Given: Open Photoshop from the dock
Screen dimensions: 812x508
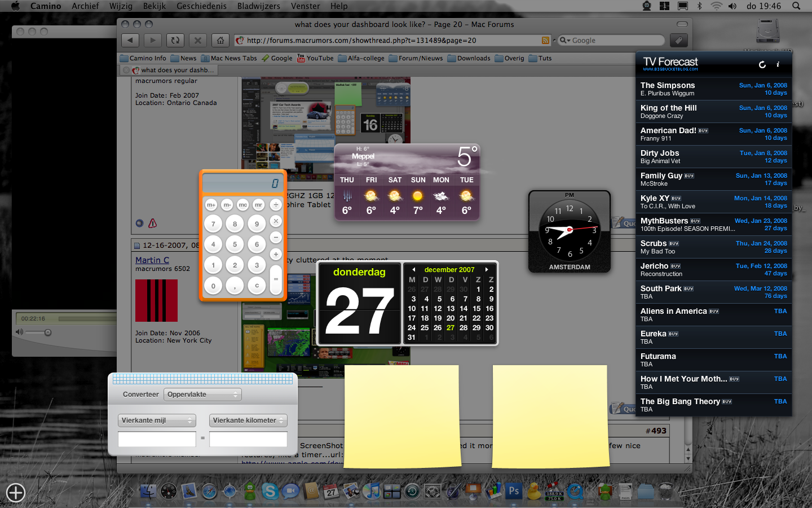Looking at the screenshot, I should tap(514, 491).
